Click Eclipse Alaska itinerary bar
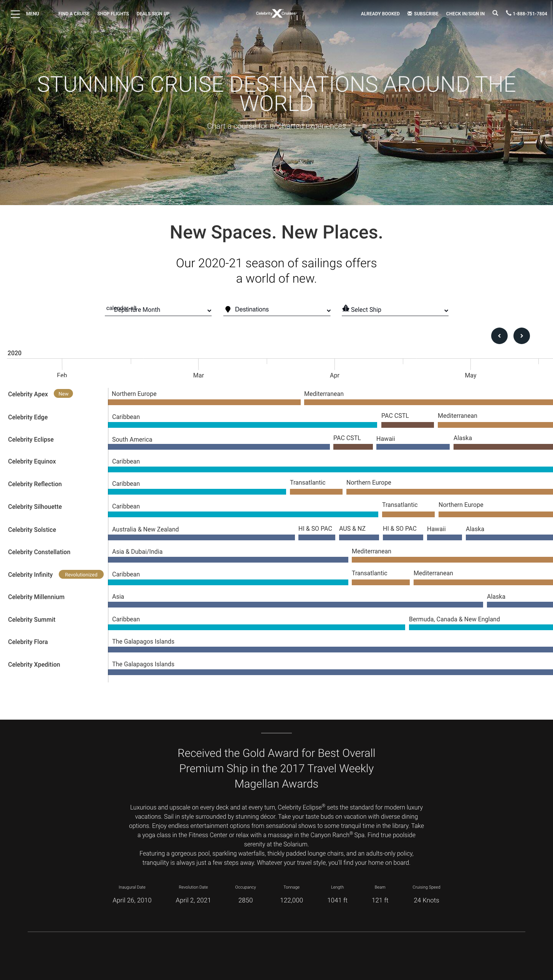553x980 pixels. tap(503, 447)
